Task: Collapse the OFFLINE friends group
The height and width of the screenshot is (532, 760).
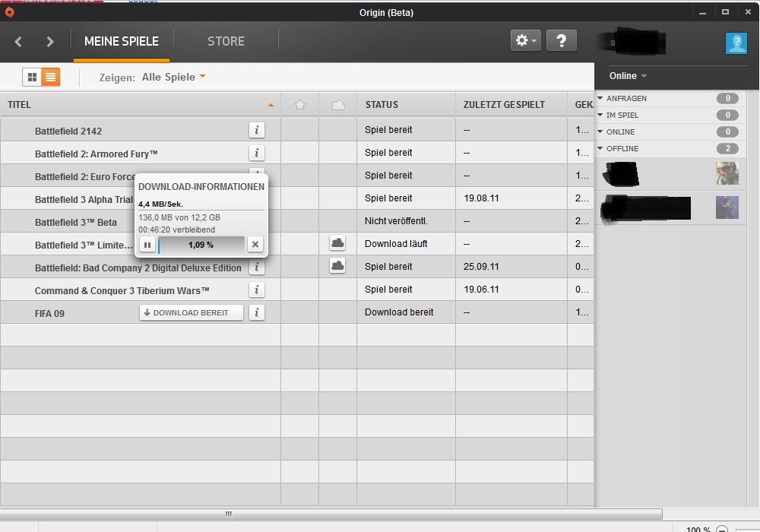Action: 600,148
